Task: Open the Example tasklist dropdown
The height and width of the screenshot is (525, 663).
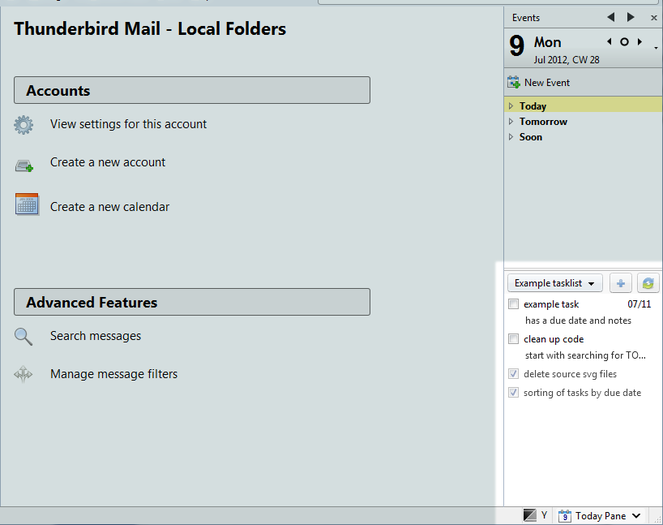Action: 554,284
